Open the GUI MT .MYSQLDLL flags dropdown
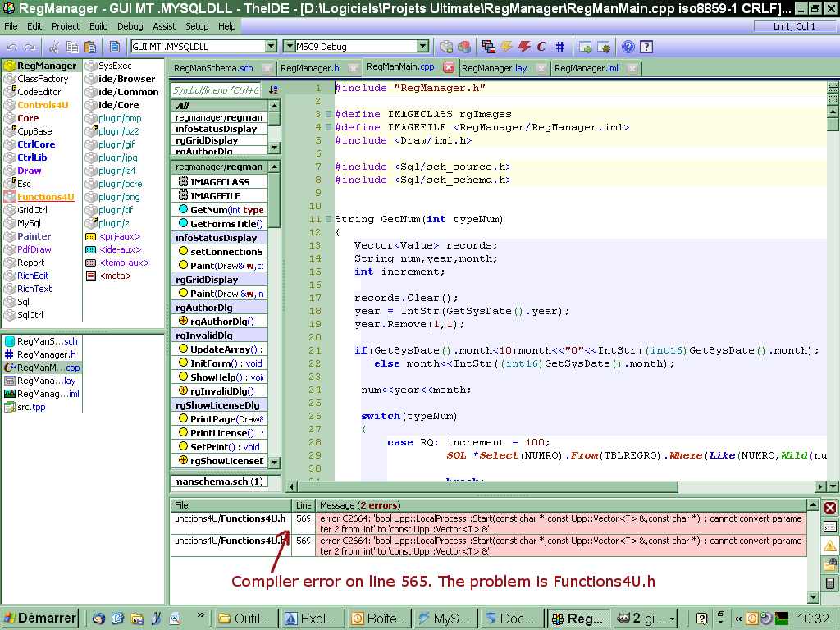 click(271, 47)
